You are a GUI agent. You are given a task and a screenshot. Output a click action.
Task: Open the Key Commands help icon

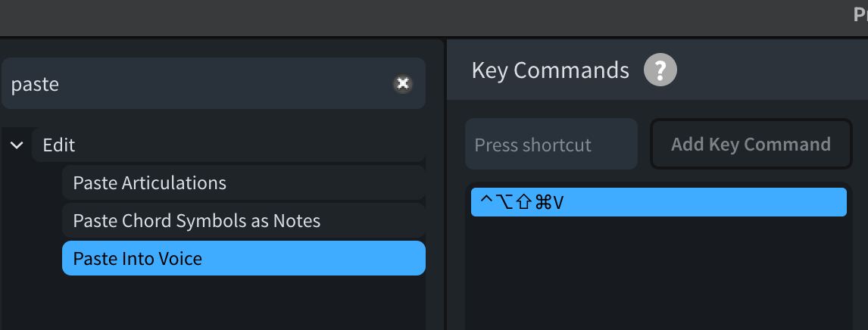660,70
